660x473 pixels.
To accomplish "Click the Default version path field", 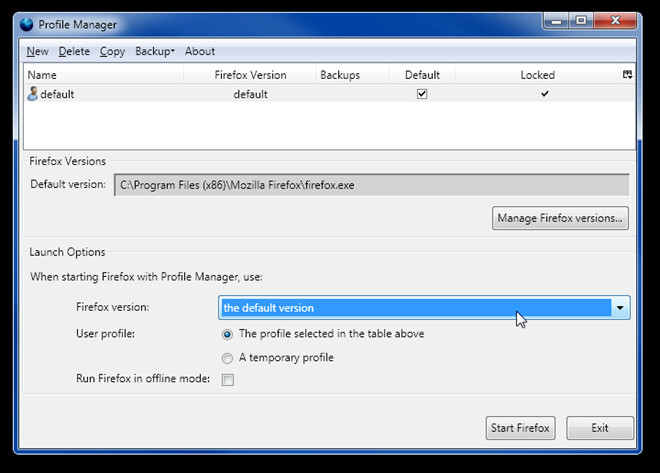I will pos(372,185).
